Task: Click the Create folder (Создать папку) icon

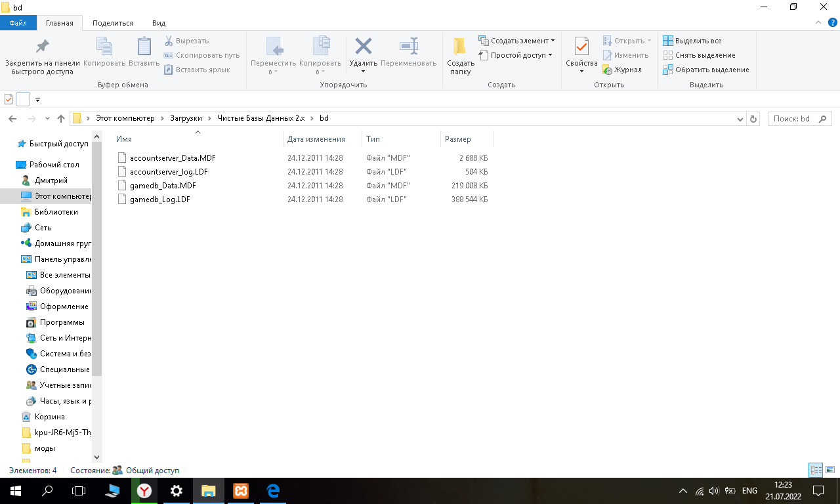Action: click(x=460, y=47)
